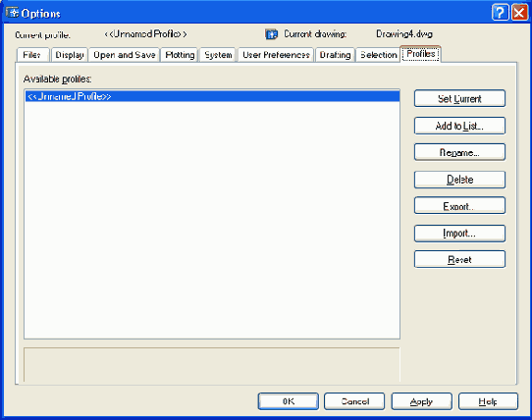532x420 pixels.
Task: Open the User Preferences tab
Action: tap(276, 55)
